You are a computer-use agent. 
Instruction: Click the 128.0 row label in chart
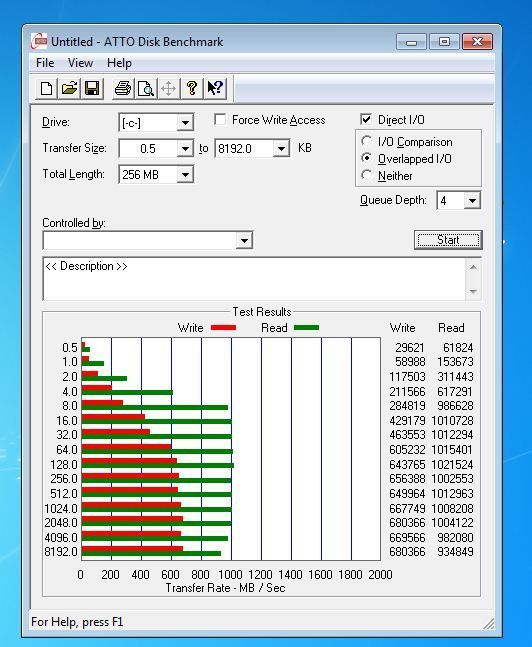[x=64, y=465]
